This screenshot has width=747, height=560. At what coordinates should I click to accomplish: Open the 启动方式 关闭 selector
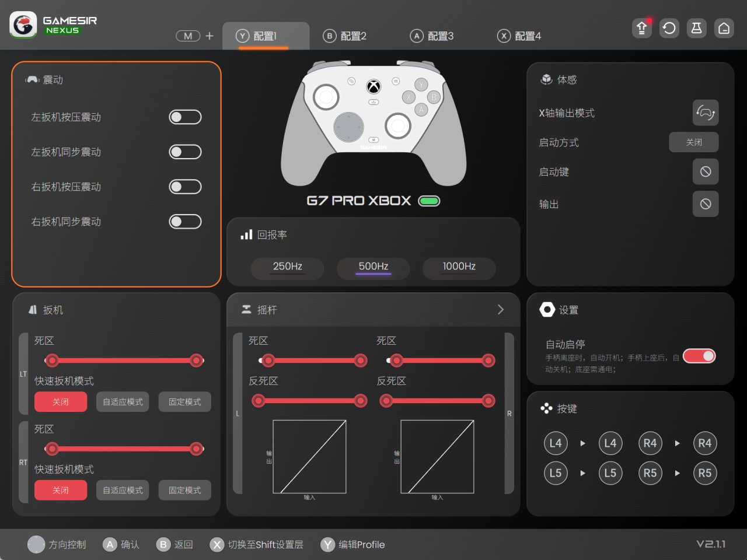(694, 142)
